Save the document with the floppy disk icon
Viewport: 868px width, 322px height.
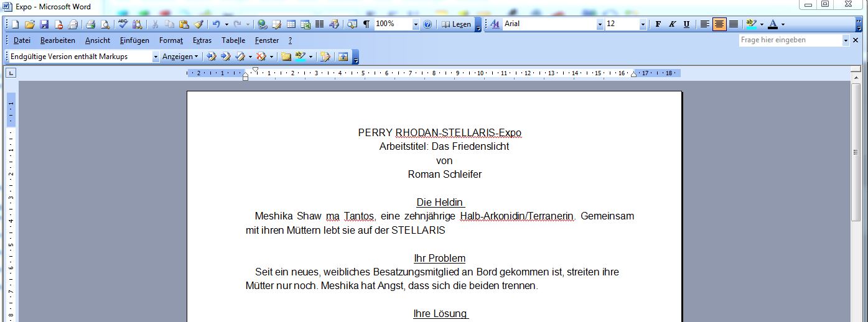(x=44, y=24)
